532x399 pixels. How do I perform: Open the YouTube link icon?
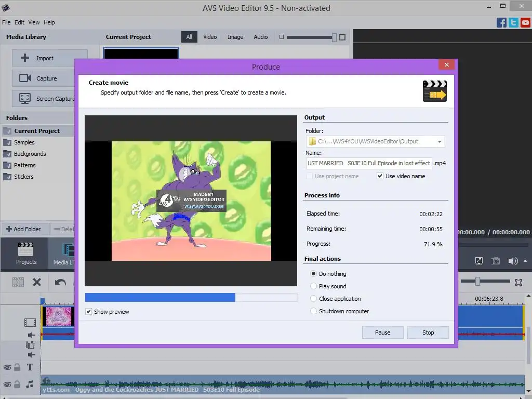pyautogui.click(x=526, y=23)
